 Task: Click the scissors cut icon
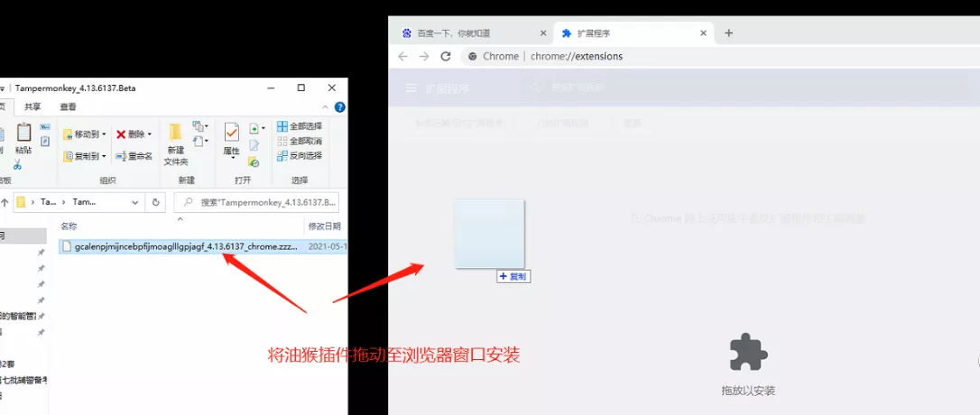coord(17,164)
